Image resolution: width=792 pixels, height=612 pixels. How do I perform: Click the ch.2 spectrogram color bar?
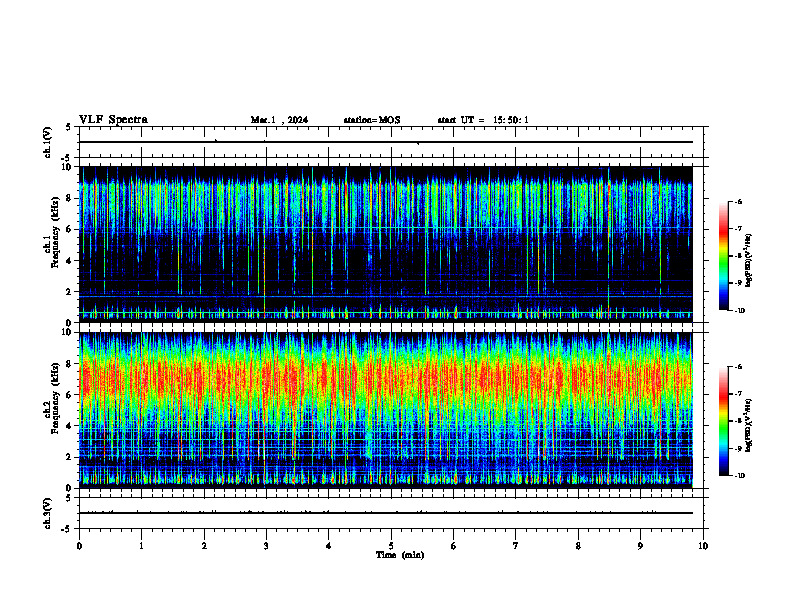tap(723, 421)
